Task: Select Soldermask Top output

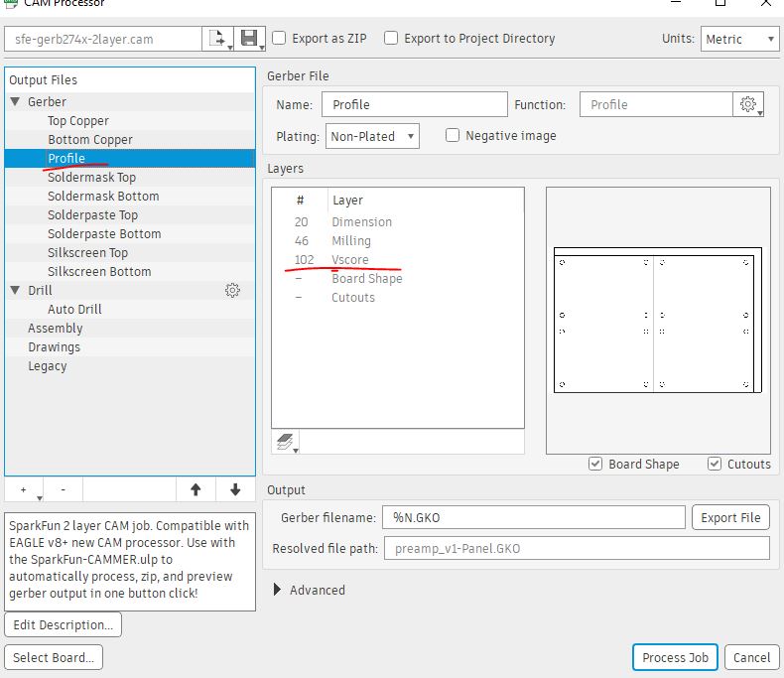Action: pyautogui.click(x=91, y=177)
